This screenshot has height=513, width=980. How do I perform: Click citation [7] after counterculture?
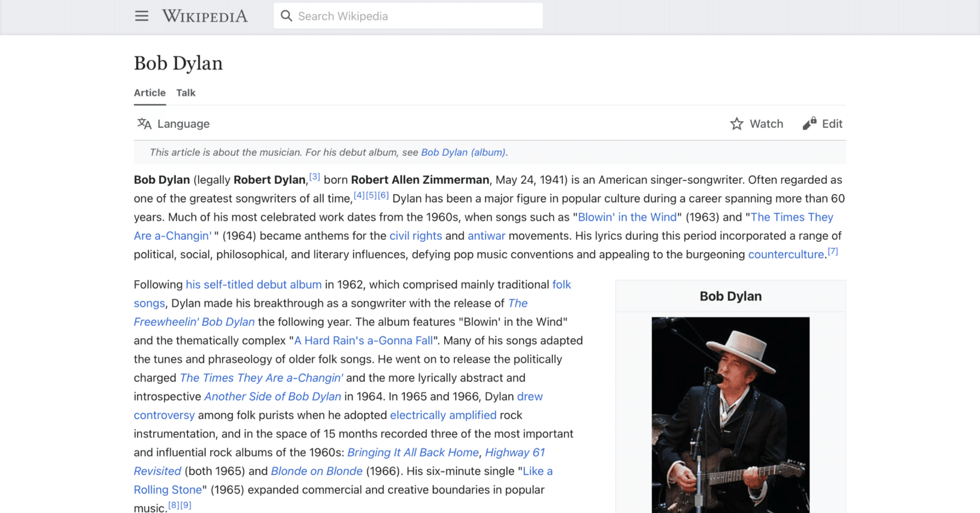[833, 251]
